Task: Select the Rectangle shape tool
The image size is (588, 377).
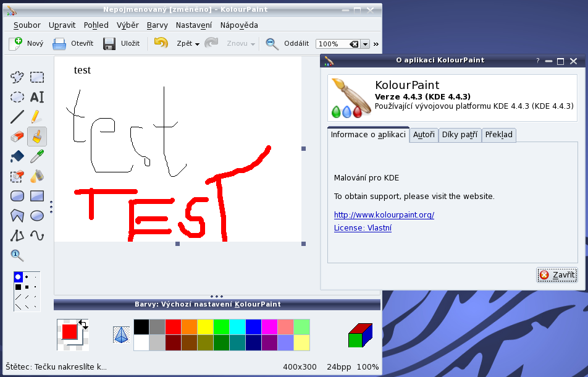Action: tap(37, 196)
